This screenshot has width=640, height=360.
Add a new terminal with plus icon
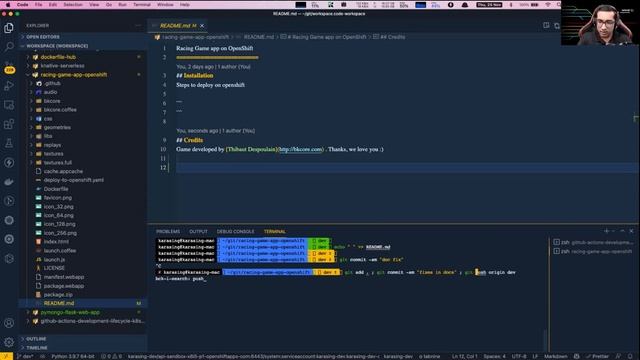click(607, 231)
